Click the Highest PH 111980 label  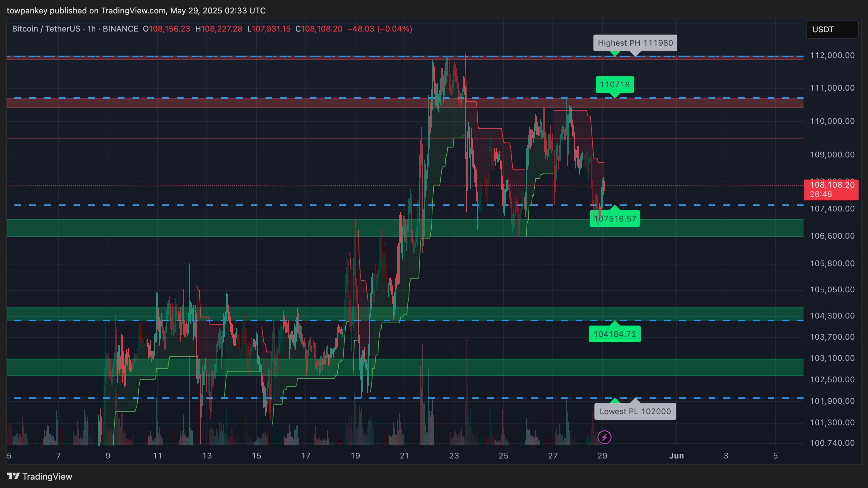point(635,43)
